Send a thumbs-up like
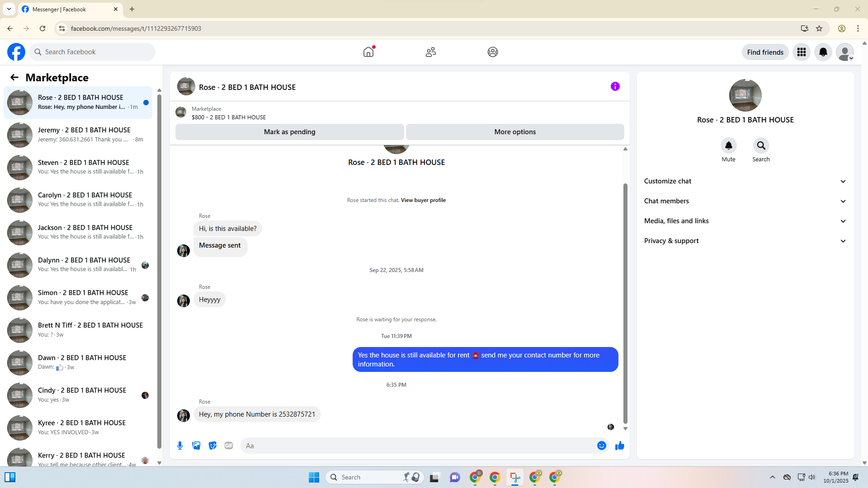The height and width of the screenshot is (488, 868). point(620,446)
